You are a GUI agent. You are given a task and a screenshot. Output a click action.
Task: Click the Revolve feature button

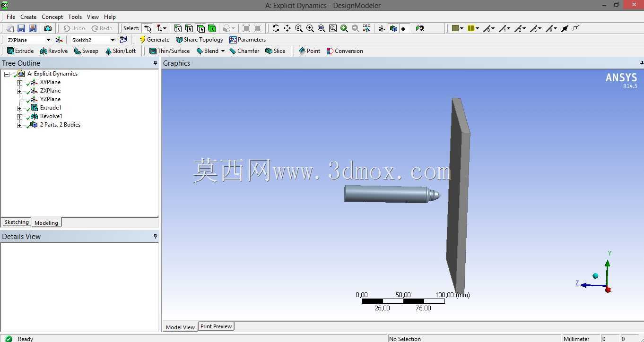54,51
